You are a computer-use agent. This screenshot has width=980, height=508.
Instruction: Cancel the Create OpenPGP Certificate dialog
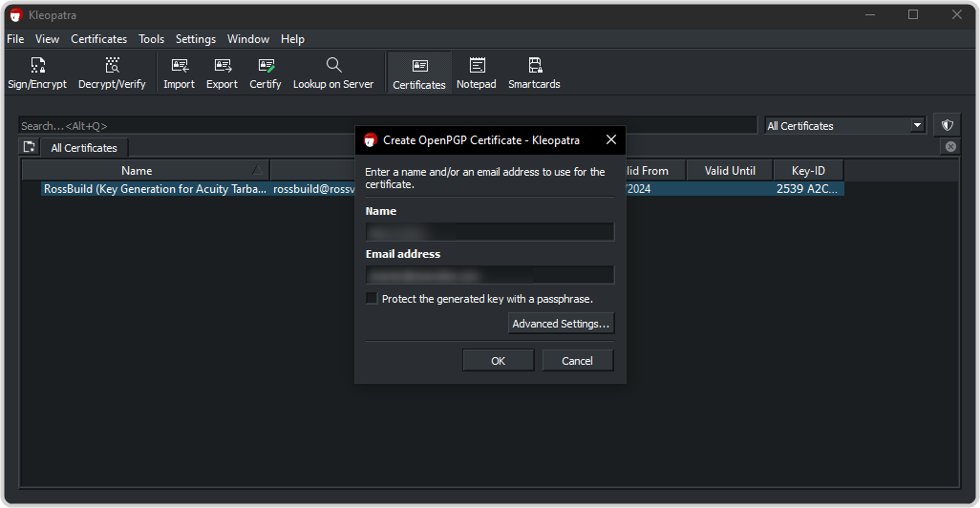coord(577,361)
